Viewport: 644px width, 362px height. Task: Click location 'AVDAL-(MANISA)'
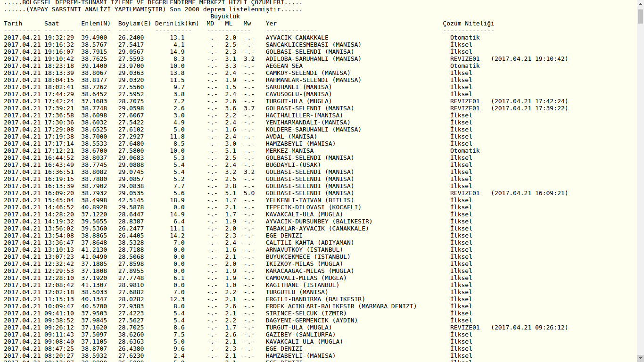pyautogui.click(x=291, y=137)
